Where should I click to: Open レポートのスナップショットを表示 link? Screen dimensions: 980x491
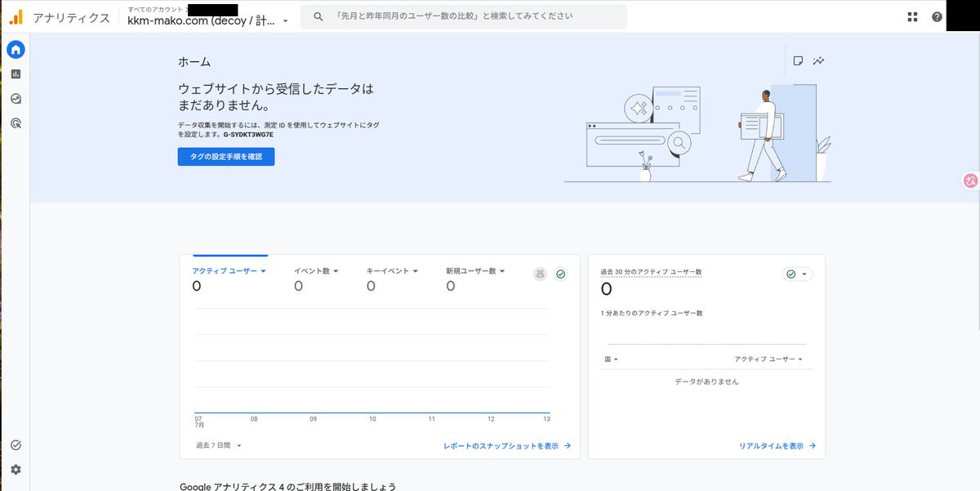pos(507,446)
